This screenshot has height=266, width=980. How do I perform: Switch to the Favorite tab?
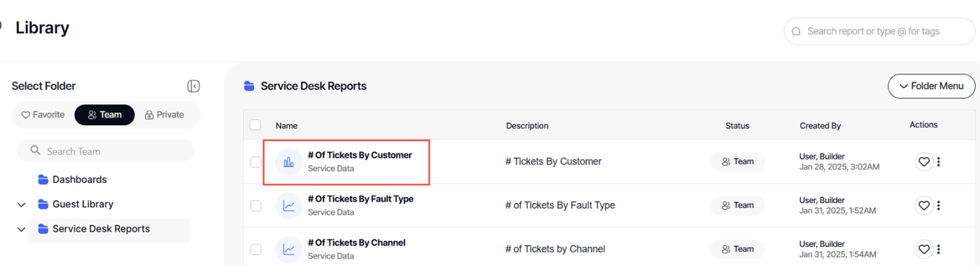43,115
